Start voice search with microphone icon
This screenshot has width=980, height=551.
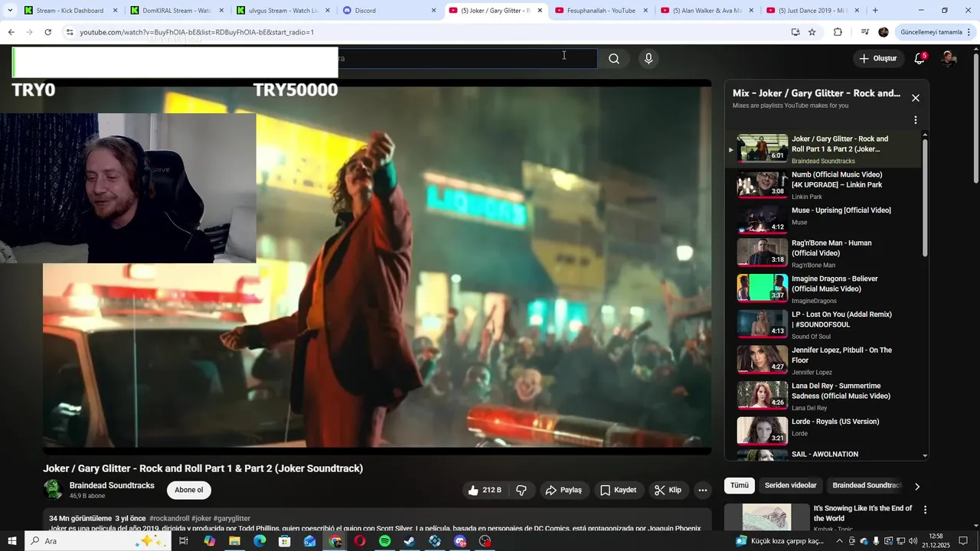pos(648,59)
